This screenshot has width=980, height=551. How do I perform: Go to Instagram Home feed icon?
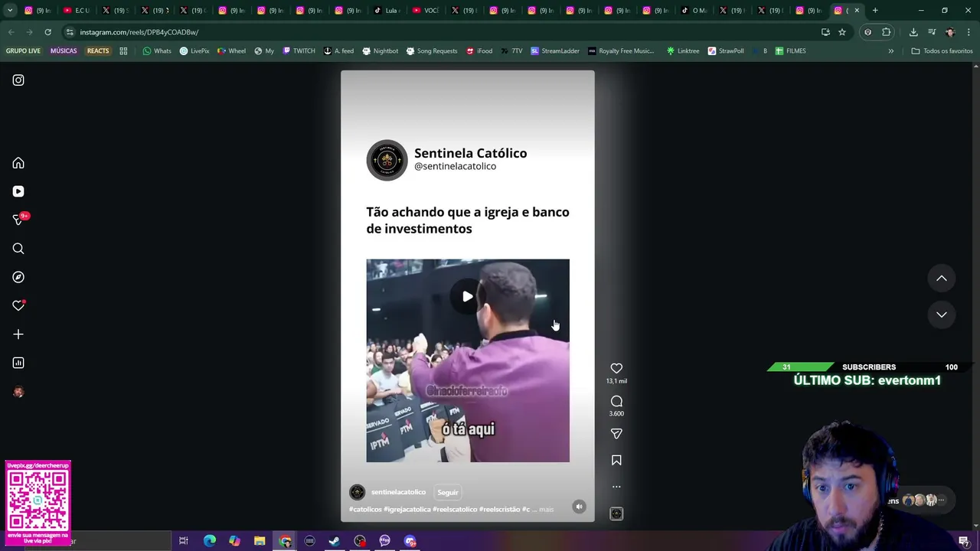click(x=18, y=163)
